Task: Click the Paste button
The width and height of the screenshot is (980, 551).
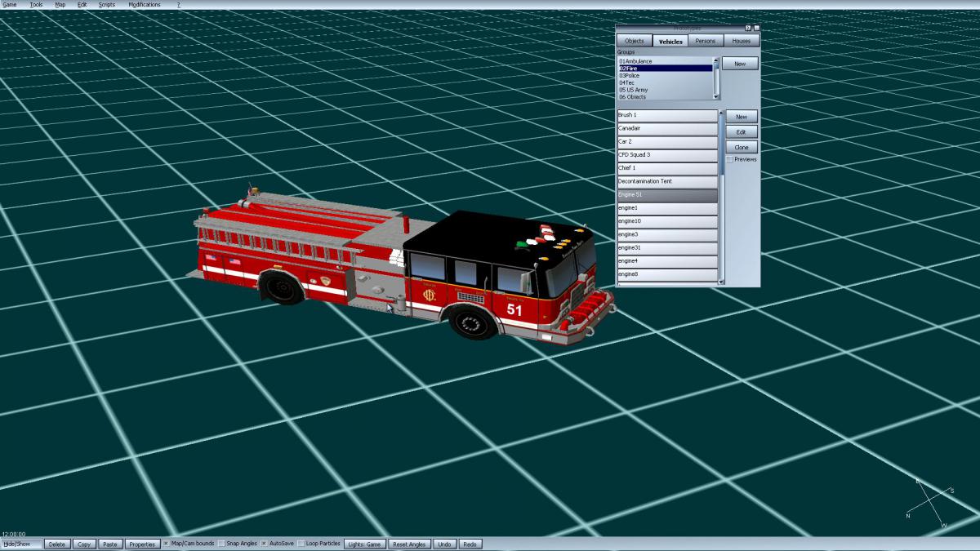Action: 110,544
